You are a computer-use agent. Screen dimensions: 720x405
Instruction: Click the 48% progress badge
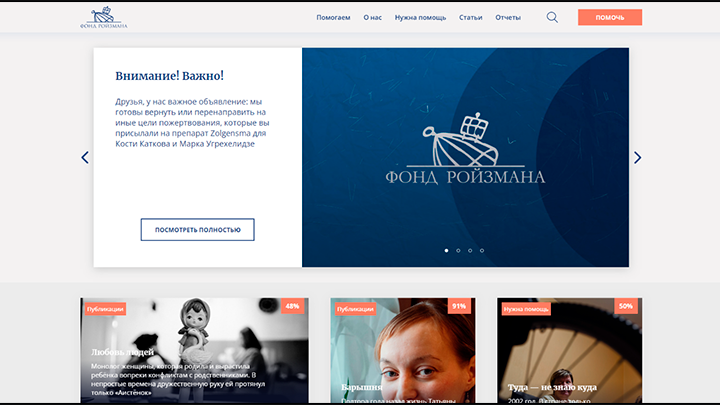[x=292, y=306]
